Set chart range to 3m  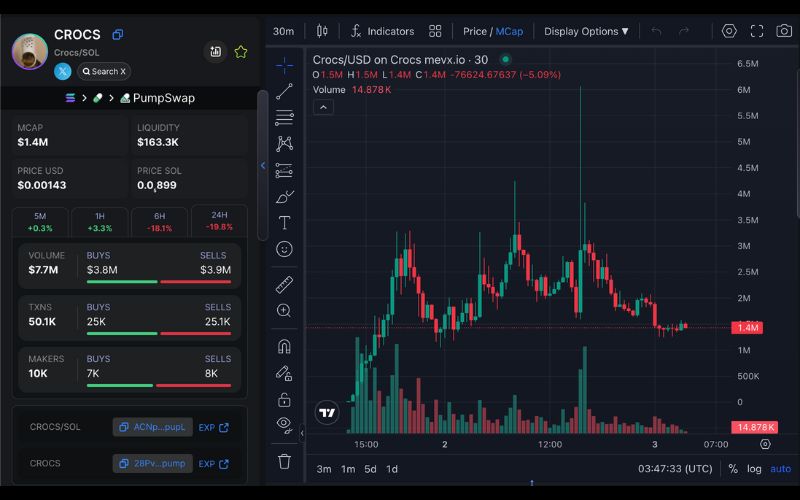[323, 469]
